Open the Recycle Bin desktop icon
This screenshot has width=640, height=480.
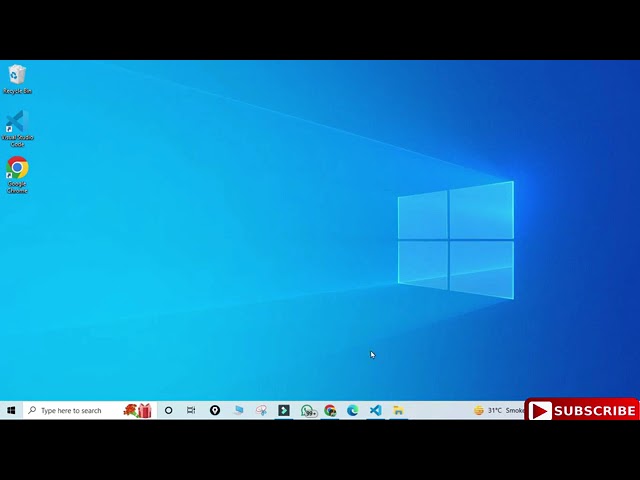[17, 79]
